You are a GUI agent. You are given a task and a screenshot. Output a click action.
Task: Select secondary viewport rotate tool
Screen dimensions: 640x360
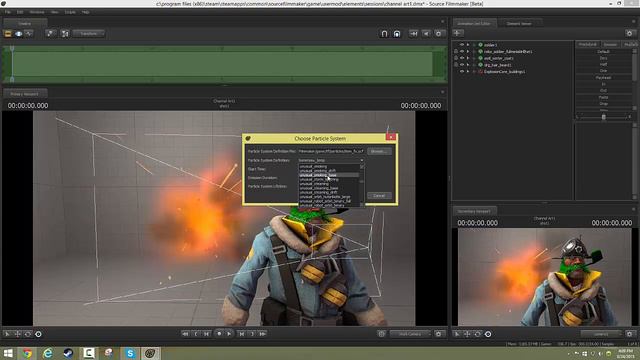pos(478,334)
